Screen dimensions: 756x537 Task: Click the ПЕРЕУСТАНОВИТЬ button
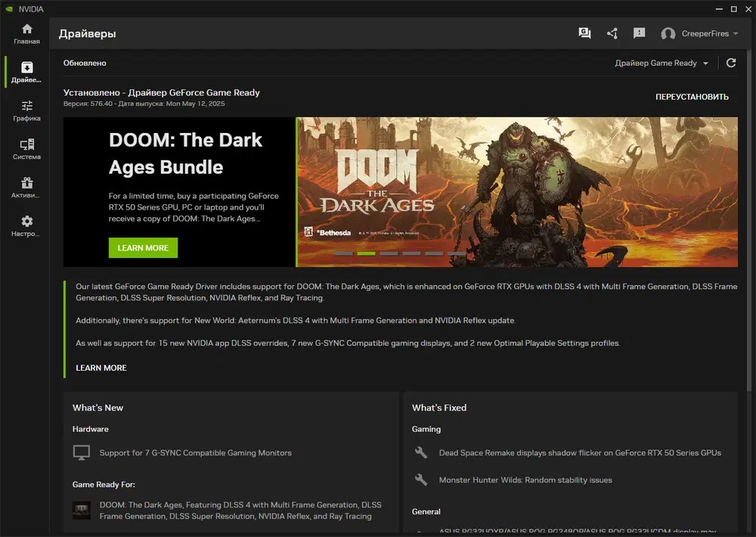[692, 97]
